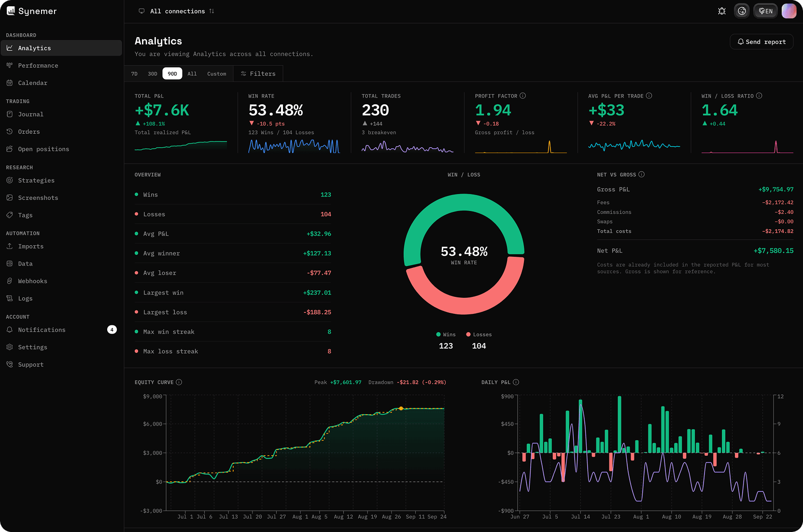This screenshot has width=803, height=532.
Task: Click the Fees value -$2,172.42
Action: 778,202
